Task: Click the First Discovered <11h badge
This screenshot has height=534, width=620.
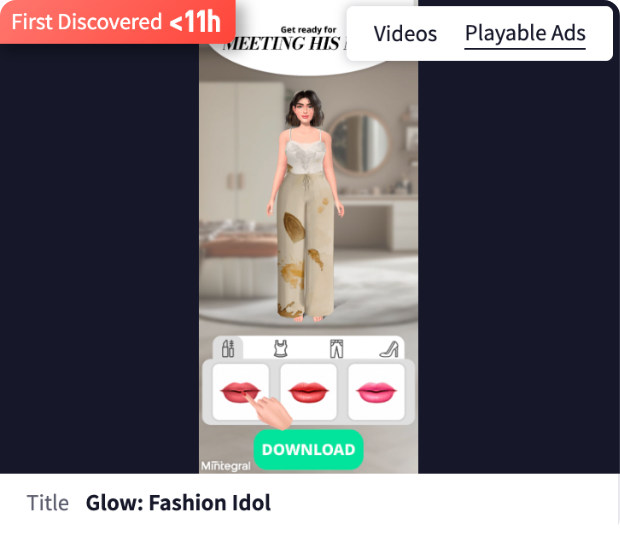Action: click(116, 21)
